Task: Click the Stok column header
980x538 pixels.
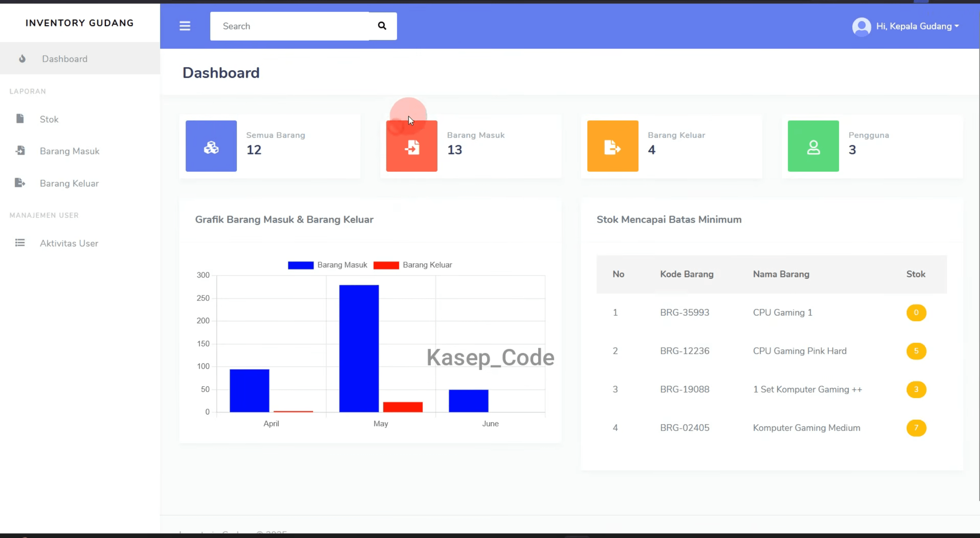Action: tap(916, 274)
